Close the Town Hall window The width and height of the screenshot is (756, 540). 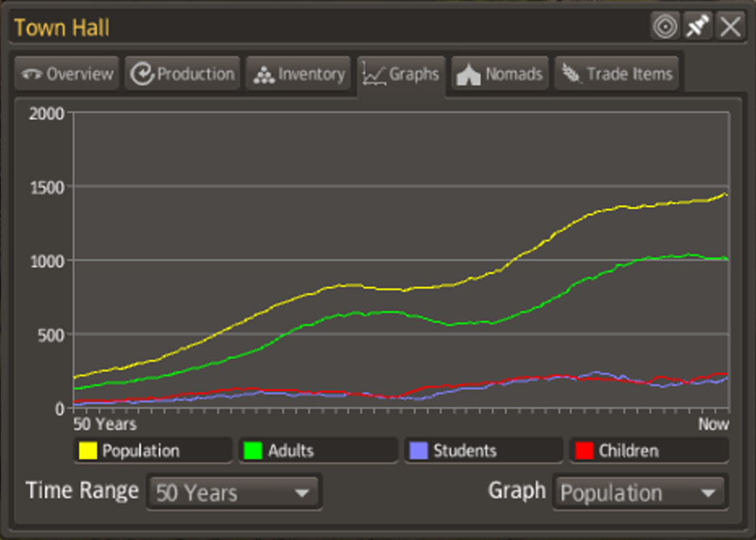[730, 27]
